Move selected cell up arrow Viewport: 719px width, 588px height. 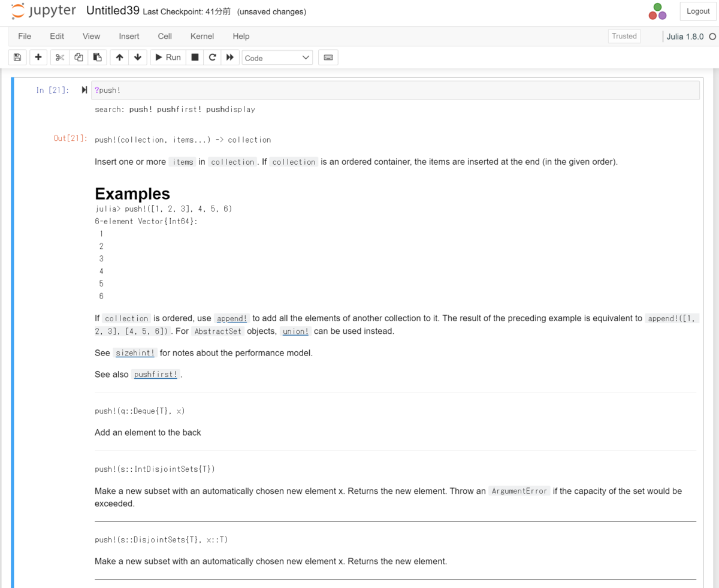119,58
